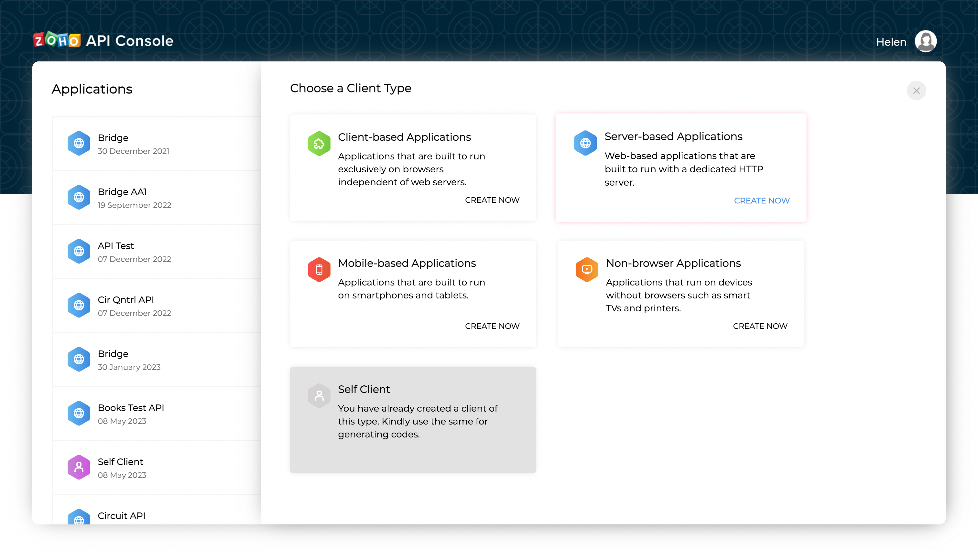Click the Self Client card title
The width and height of the screenshot is (978, 560).
point(364,389)
